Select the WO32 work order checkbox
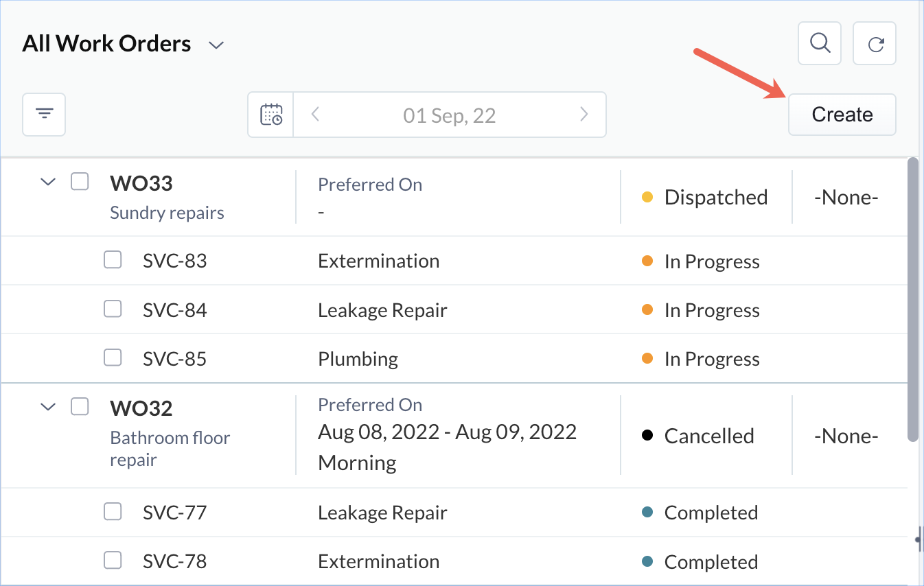 click(x=80, y=407)
